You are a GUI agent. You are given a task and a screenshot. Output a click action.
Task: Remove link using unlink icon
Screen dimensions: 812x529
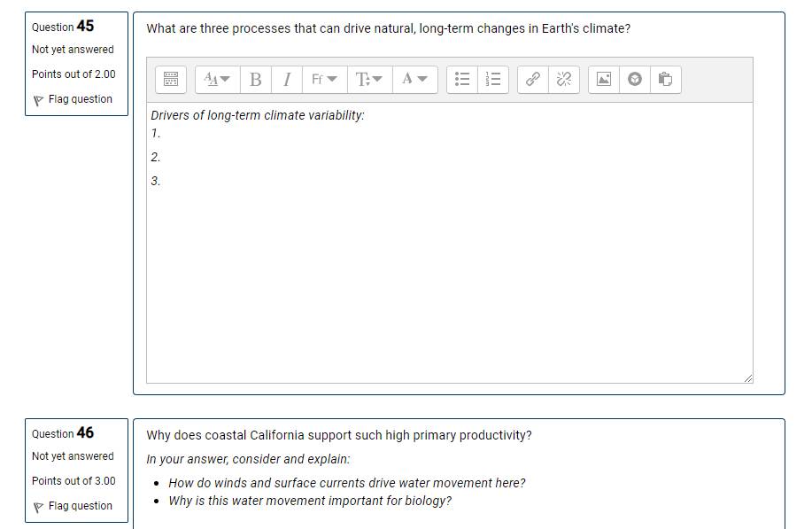pyautogui.click(x=564, y=79)
